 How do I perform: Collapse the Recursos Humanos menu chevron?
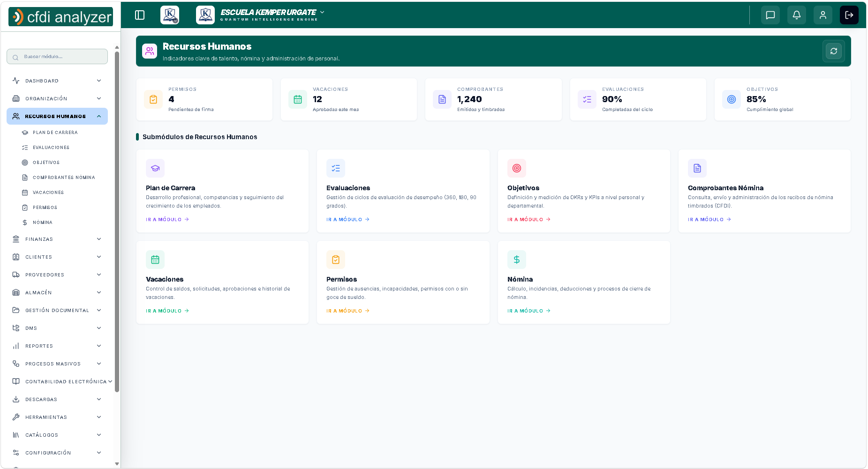pos(99,116)
